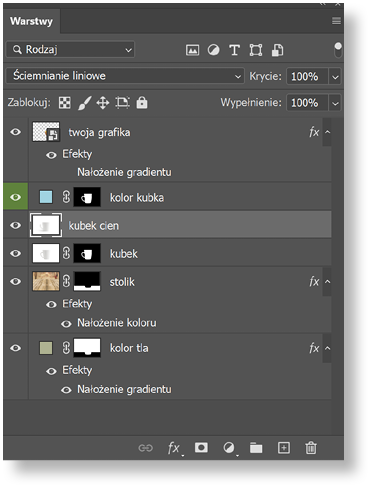Collapse effects of the stolik layer
Image resolution: width=370 pixels, height=487 pixels.
328,282
